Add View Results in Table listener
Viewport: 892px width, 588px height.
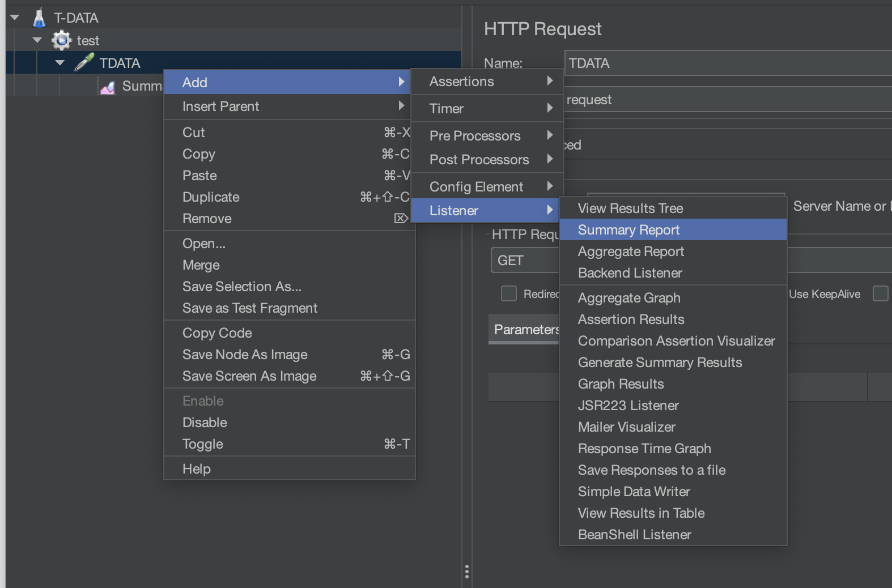673,513
